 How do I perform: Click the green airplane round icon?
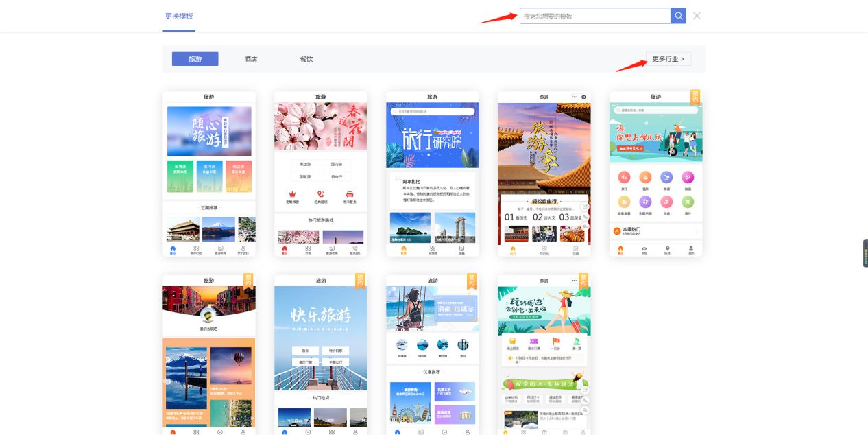coord(688,202)
